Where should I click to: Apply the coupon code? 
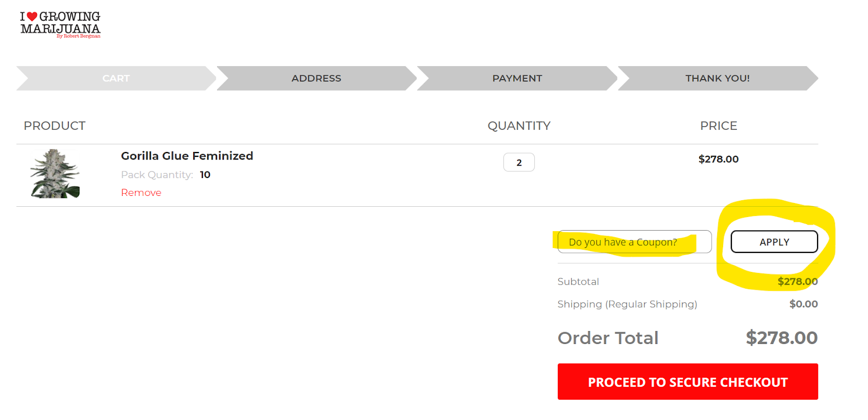pos(774,242)
